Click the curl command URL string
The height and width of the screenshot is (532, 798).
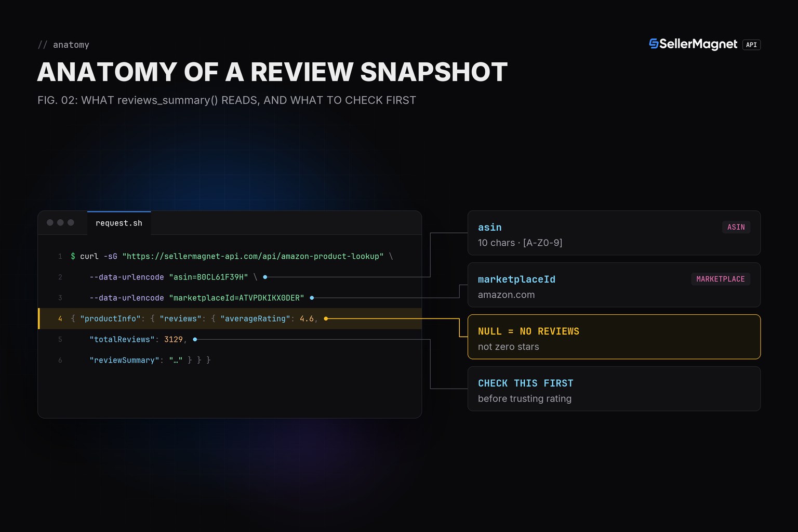tap(253, 256)
